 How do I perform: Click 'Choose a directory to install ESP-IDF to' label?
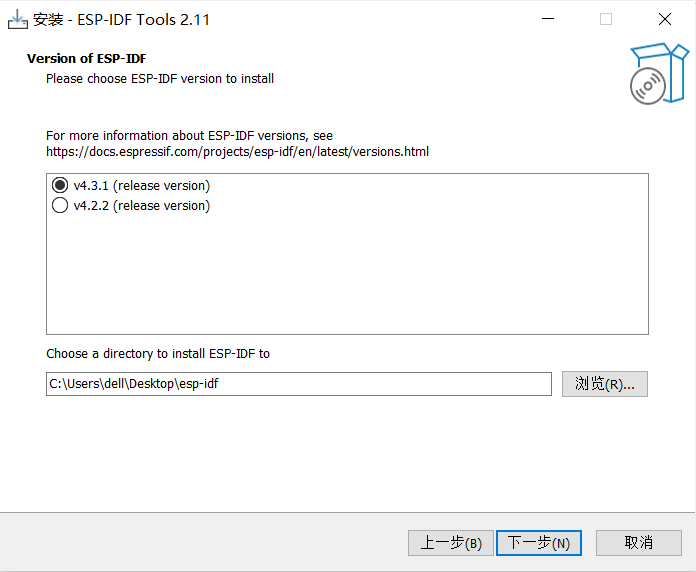pyautogui.click(x=158, y=354)
